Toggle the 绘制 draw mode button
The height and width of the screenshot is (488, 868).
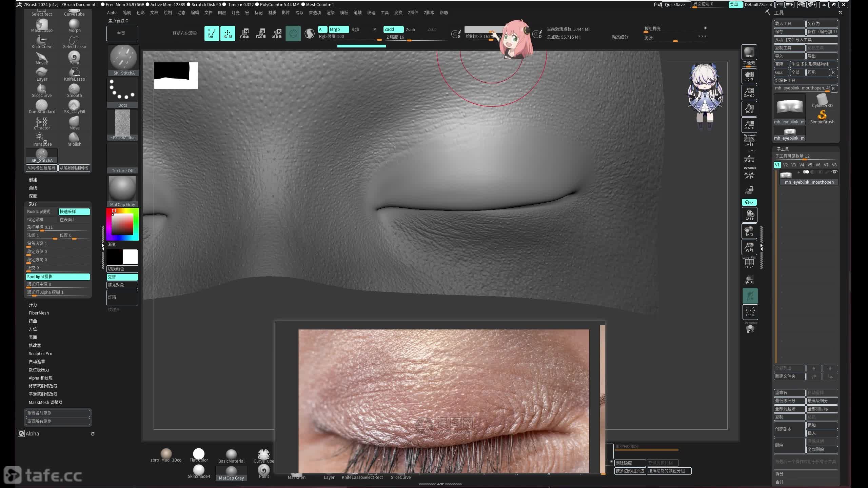point(228,33)
